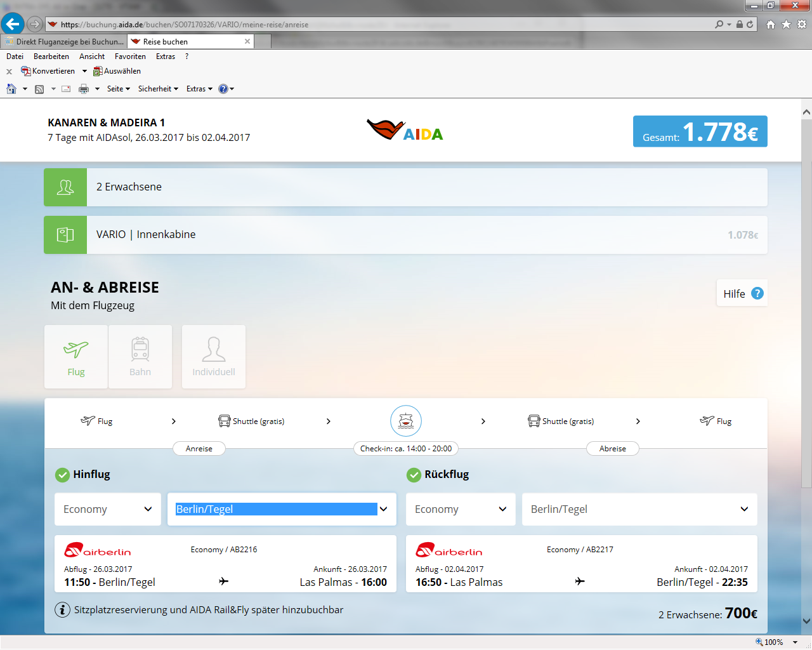Click the cruise ship check-in icon
The image size is (812, 650).
click(406, 421)
